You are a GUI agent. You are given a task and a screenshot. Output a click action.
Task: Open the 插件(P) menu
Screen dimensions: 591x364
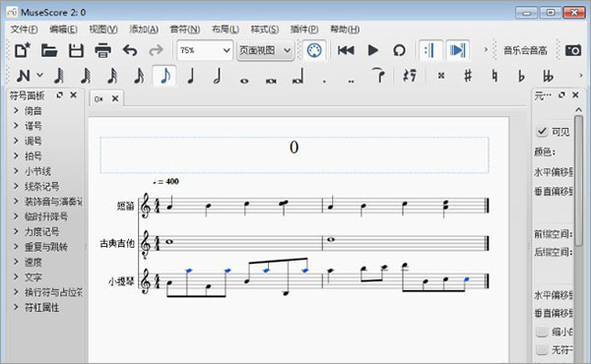[x=304, y=29]
